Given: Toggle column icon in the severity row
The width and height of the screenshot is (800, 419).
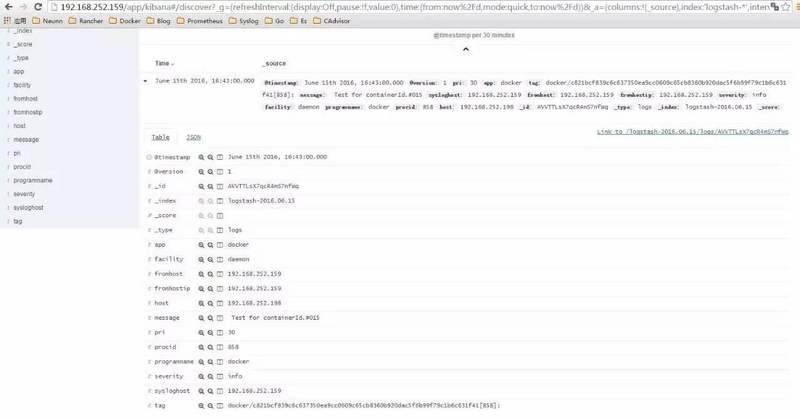Looking at the screenshot, I should (x=220, y=376).
